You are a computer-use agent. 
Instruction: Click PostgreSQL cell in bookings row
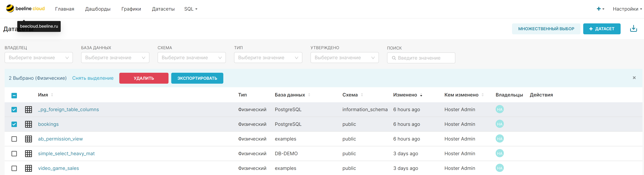(x=288, y=124)
